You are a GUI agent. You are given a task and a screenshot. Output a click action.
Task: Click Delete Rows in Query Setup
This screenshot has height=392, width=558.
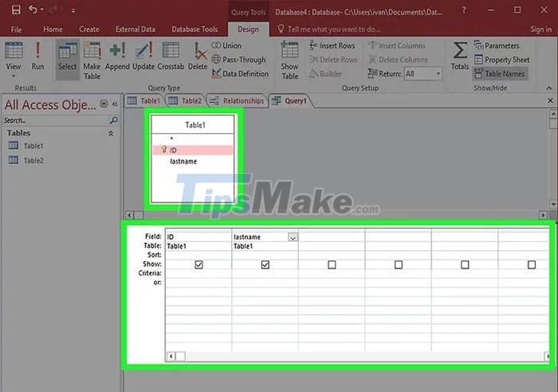tap(332, 60)
